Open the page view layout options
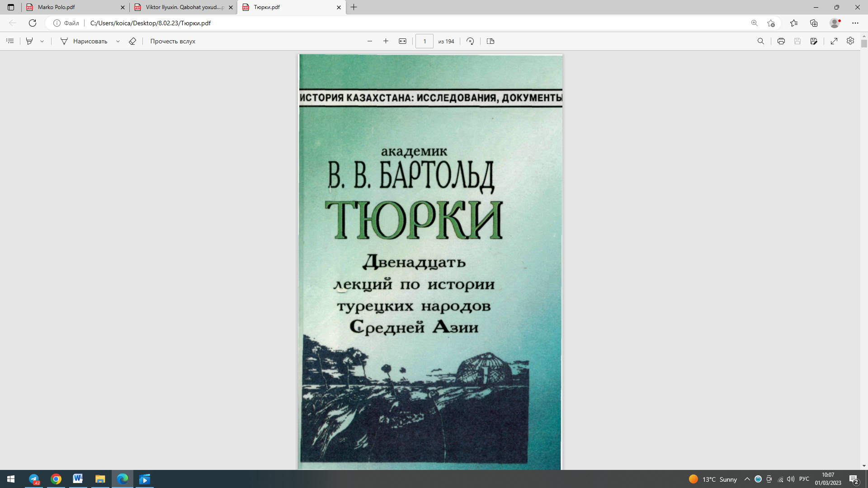This screenshot has width=868, height=488. [x=490, y=41]
